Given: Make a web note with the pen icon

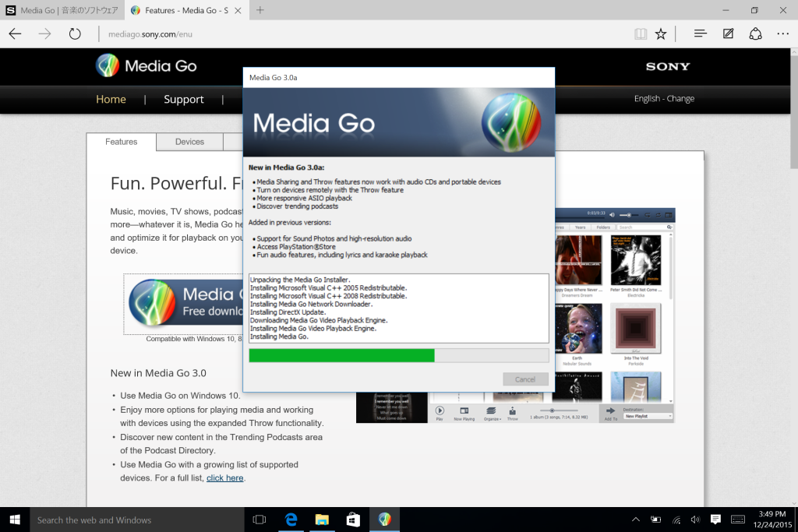Looking at the screenshot, I should click(x=729, y=33).
